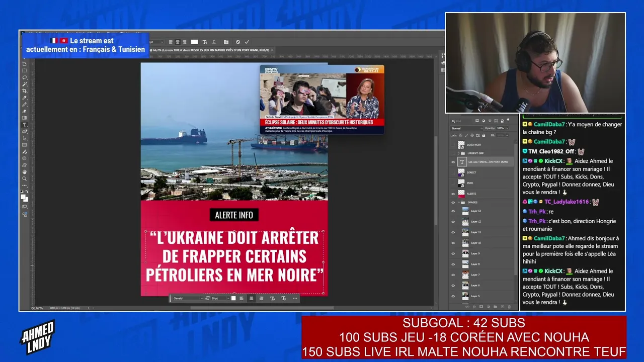Click the 66.67% zoom level field
The image size is (644, 362).
pyautogui.click(x=37, y=308)
